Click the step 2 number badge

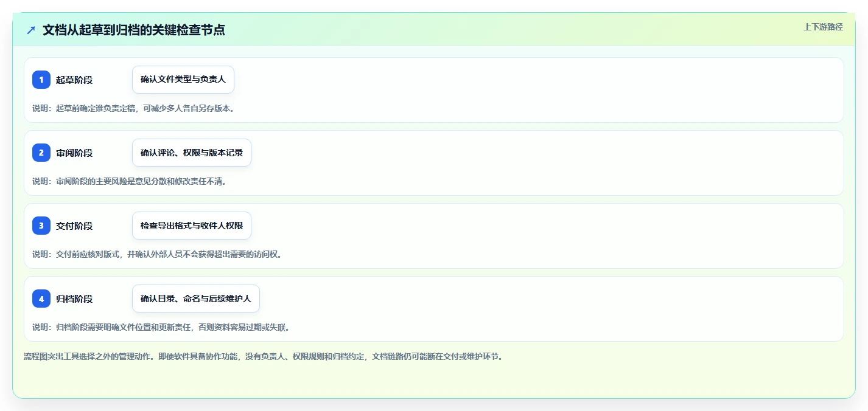pos(41,153)
